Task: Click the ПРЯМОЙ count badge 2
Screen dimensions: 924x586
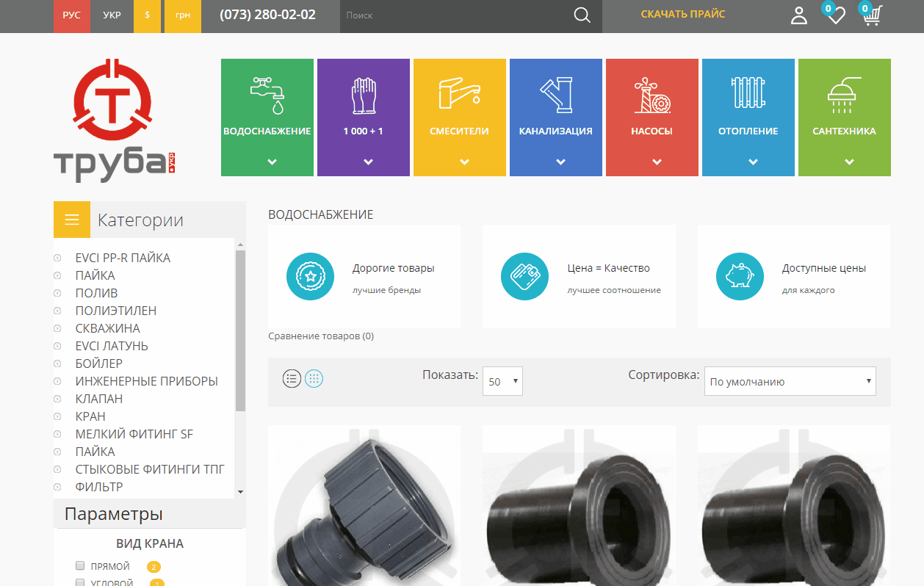Action: point(154,567)
